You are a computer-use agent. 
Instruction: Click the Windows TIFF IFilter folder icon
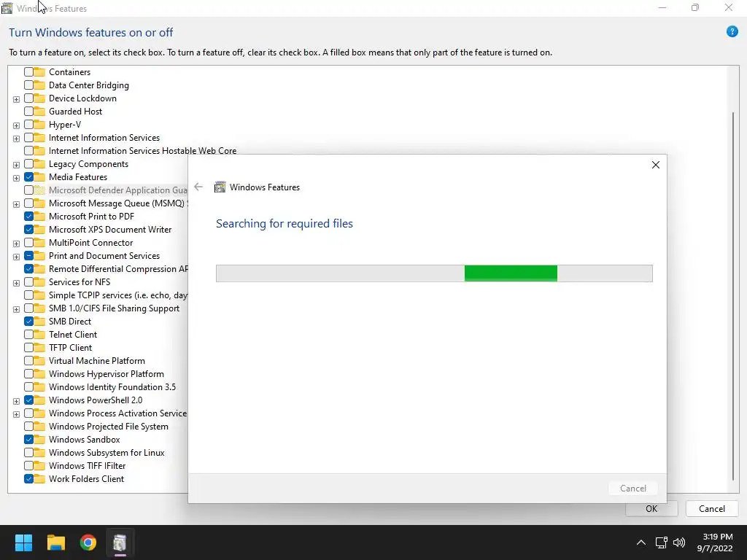pyautogui.click(x=39, y=466)
